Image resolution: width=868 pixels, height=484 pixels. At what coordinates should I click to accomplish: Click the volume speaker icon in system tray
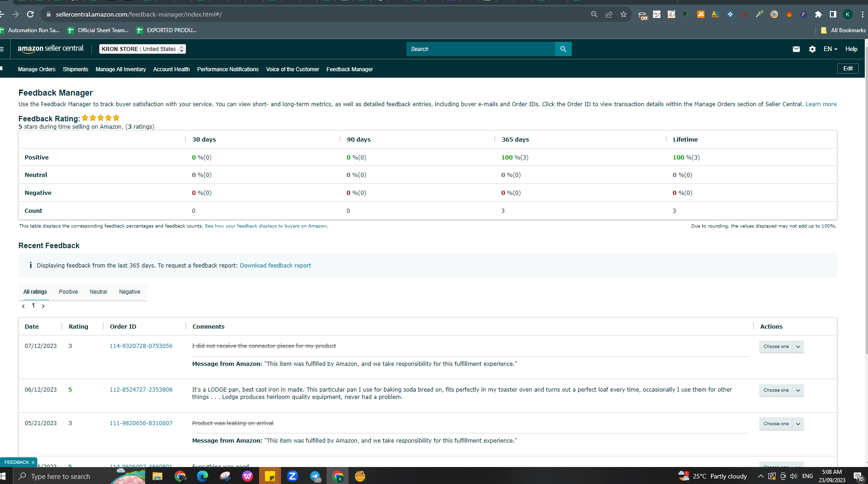pos(794,476)
